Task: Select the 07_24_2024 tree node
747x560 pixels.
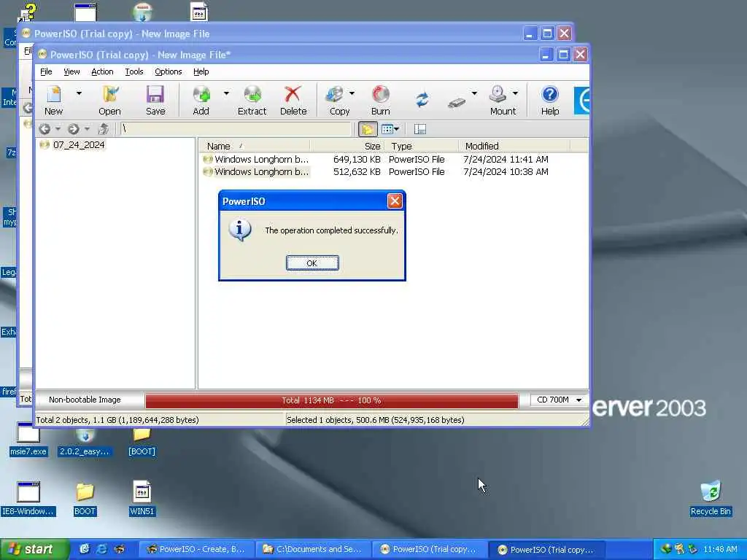Action: coord(79,145)
